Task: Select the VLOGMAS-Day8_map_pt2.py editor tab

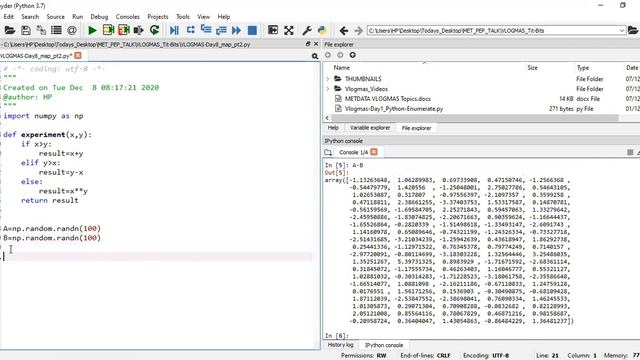Action: [36, 56]
